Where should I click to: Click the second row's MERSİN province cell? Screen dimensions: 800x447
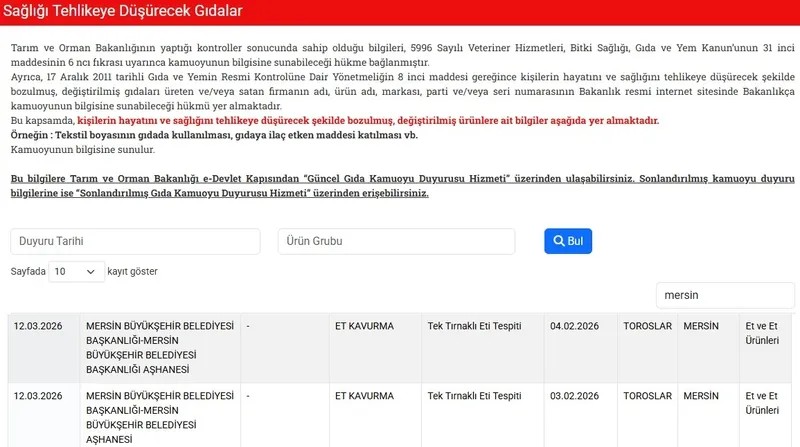point(707,396)
